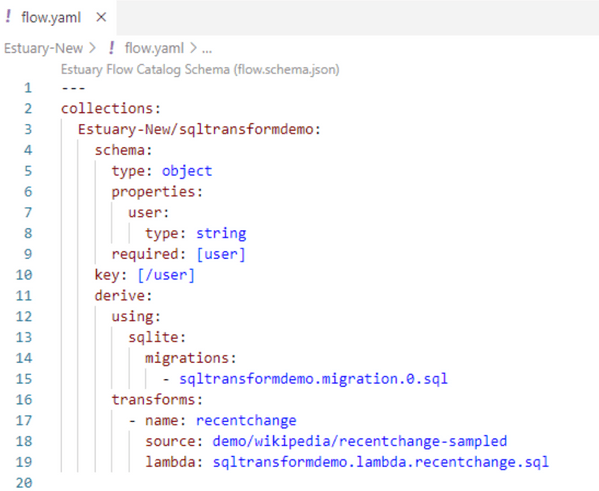Click the recentchange transform name value
599x491 pixels.
pos(246,421)
